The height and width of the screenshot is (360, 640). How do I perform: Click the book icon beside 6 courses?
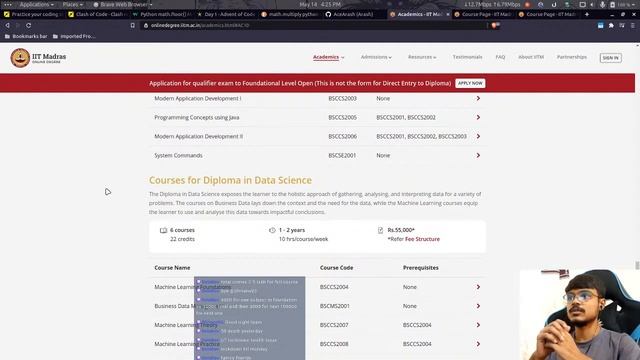click(x=163, y=230)
